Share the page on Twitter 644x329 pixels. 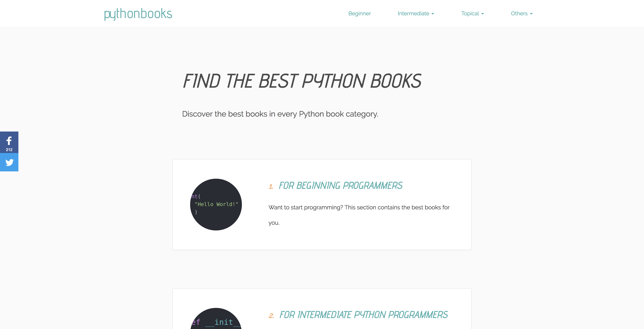pyautogui.click(x=9, y=162)
